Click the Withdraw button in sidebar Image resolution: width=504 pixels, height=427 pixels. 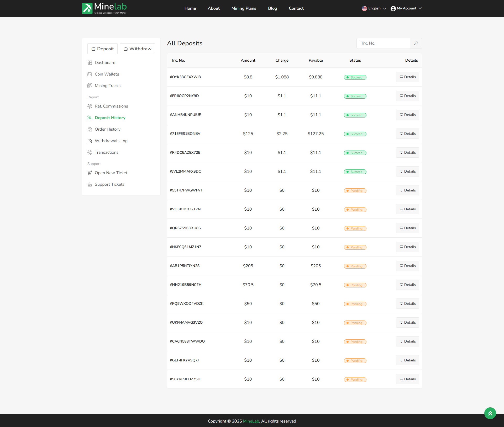coord(137,49)
